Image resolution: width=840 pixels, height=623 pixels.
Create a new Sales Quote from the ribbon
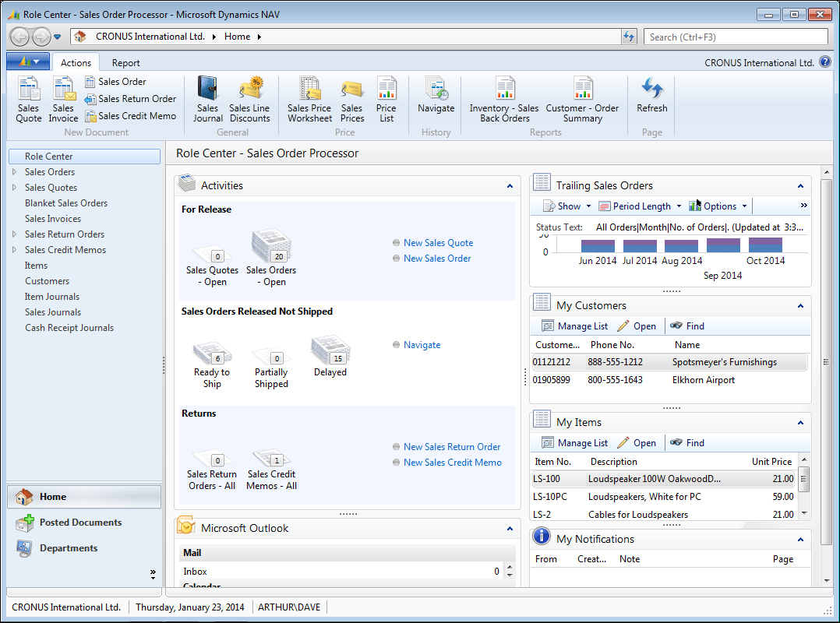point(28,100)
